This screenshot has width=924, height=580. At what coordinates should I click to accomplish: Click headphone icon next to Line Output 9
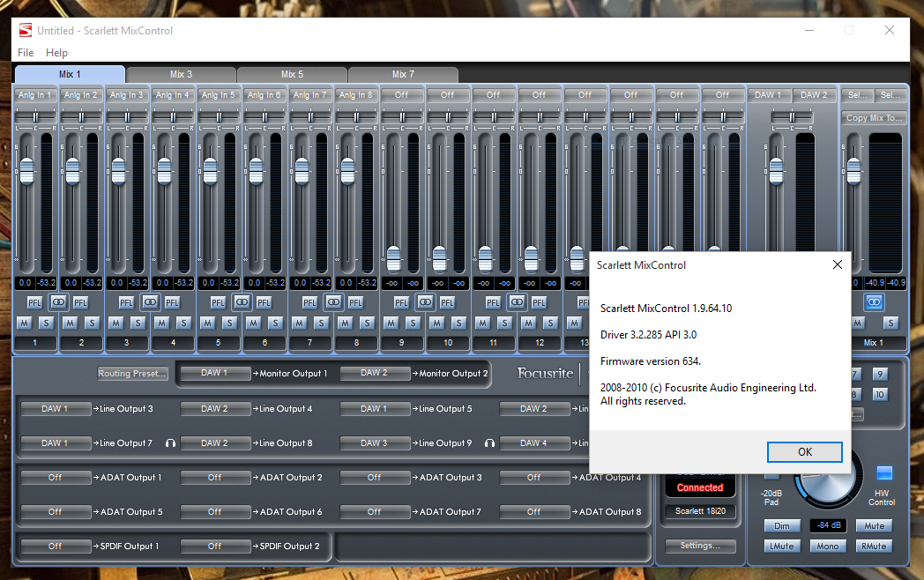(x=488, y=443)
